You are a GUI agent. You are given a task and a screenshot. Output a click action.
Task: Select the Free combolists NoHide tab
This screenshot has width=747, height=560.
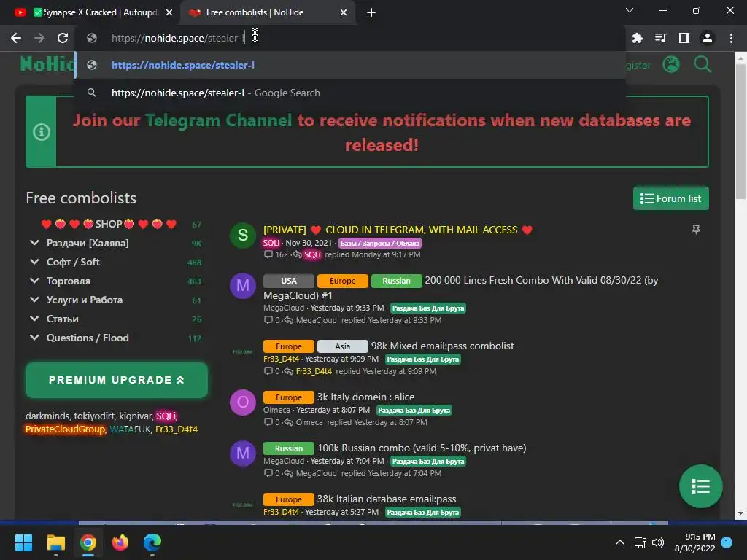pyautogui.click(x=267, y=12)
